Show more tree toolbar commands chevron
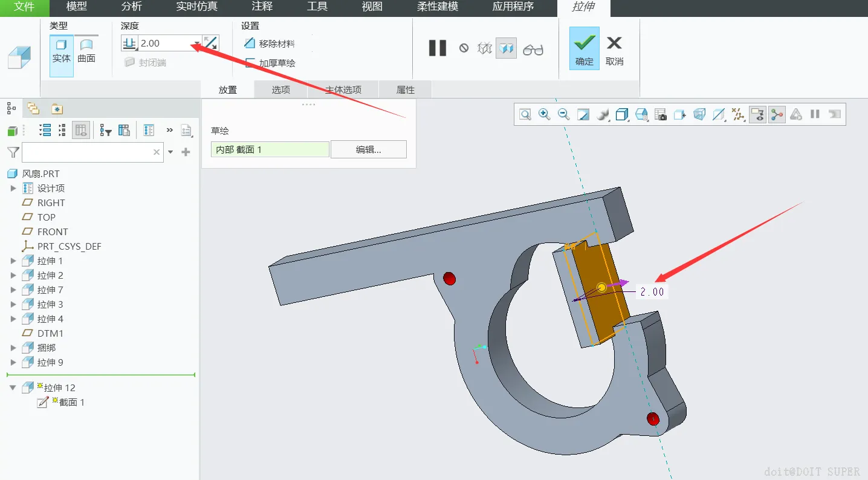Screen dimensions: 868x480 tap(170, 130)
